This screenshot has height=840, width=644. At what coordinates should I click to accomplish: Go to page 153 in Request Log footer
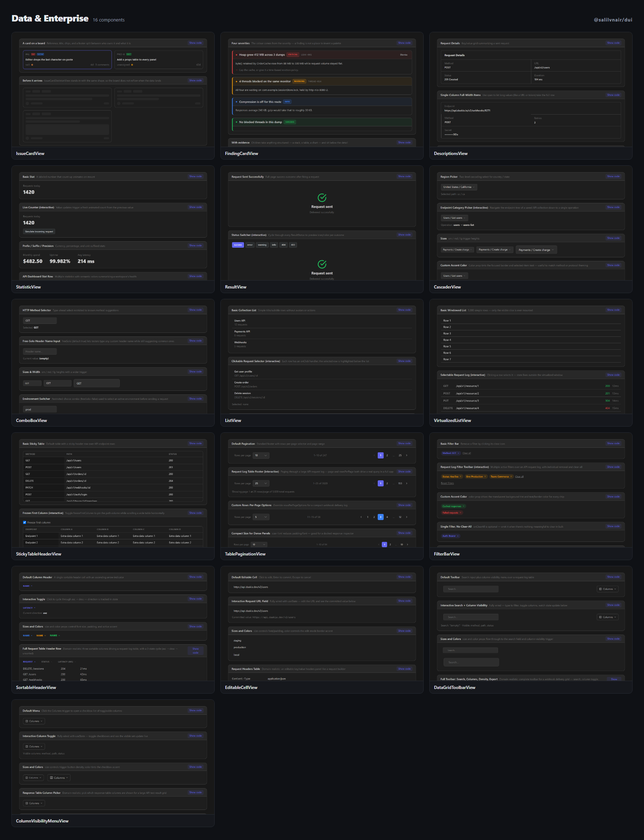point(400,484)
